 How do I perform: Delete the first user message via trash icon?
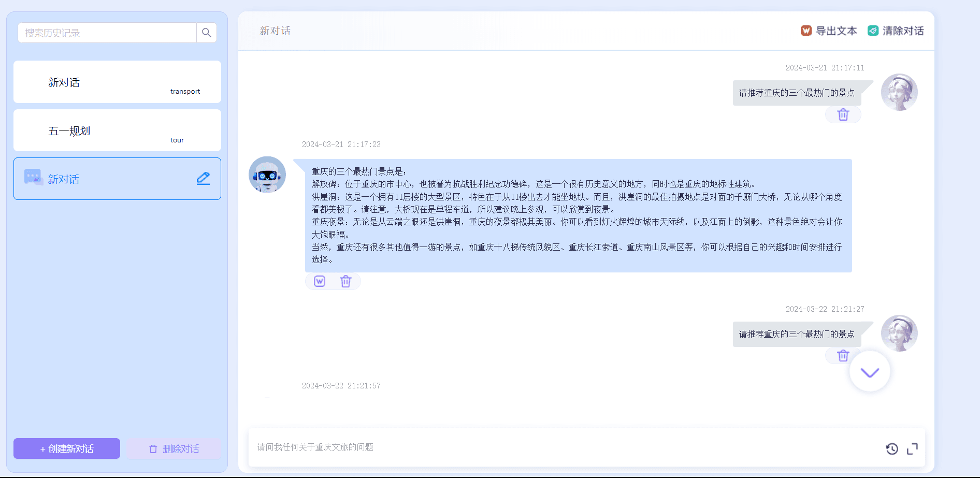pyautogui.click(x=843, y=114)
